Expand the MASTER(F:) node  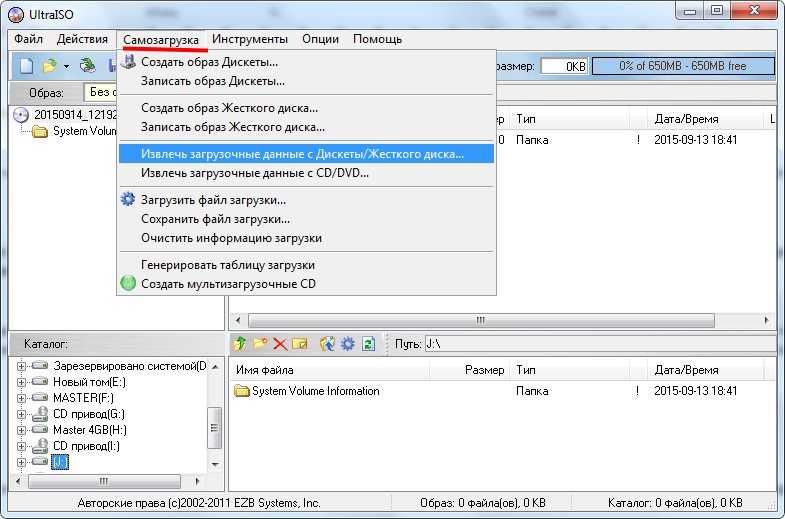point(21,398)
